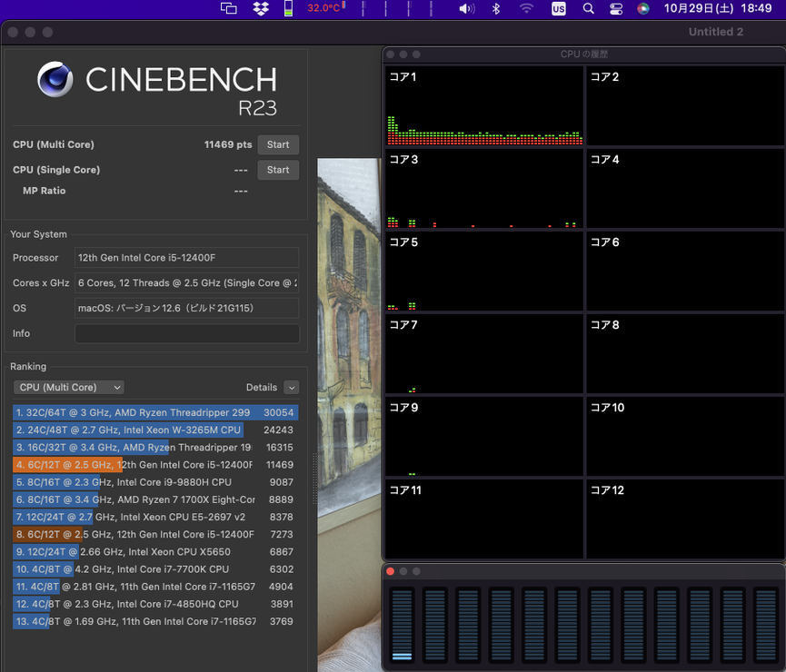Screen dimensions: 786x672
Task: Select the i7-1165G7 3769 ranking row
Action: tap(155, 621)
